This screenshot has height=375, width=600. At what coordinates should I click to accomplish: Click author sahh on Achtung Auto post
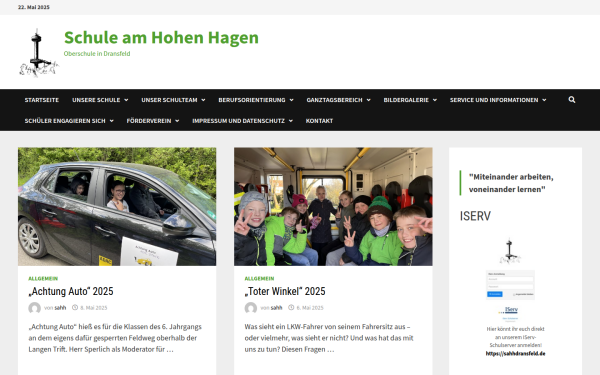pyautogui.click(x=60, y=308)
